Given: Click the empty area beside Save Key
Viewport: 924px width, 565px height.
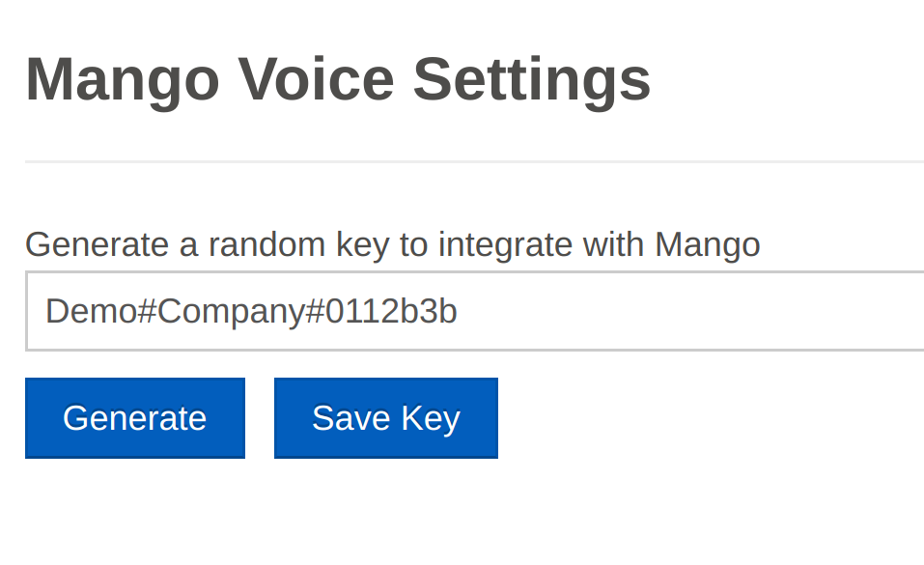Looking at the screenshot, I should 676,417.
